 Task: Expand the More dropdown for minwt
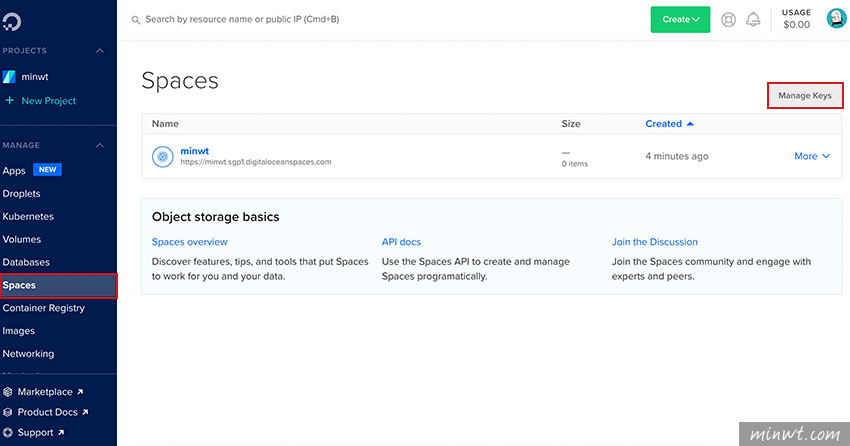812,156
